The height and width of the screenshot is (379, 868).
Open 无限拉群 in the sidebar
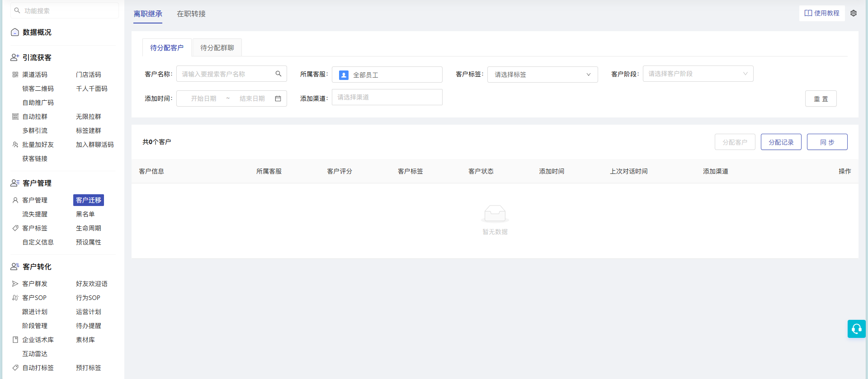coord(89,117)
